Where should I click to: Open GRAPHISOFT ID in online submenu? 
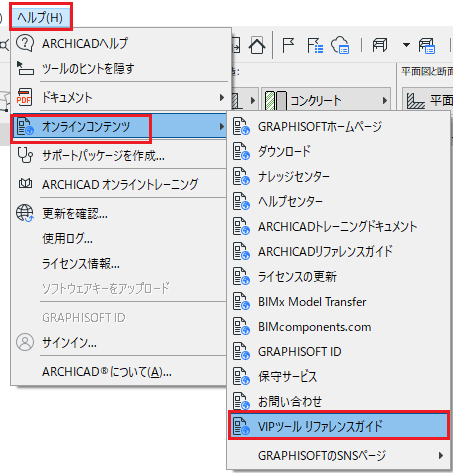(338, 352)
